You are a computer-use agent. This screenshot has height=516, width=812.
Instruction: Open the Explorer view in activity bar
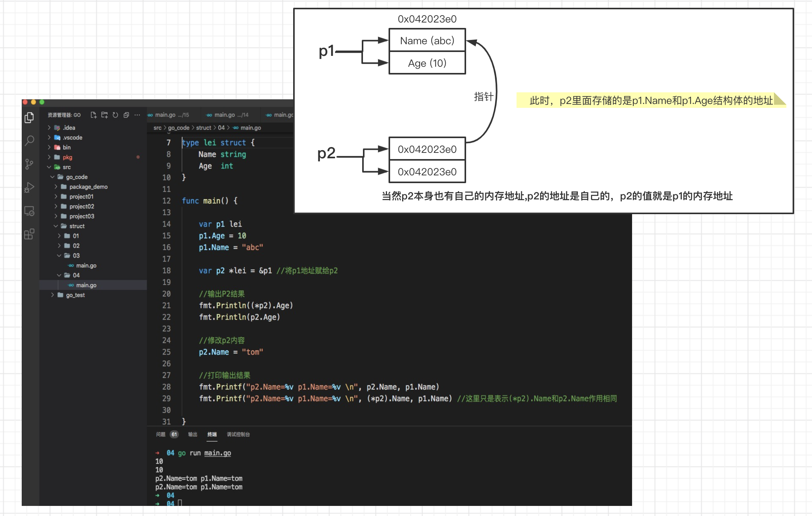click(x=29, y=117)
